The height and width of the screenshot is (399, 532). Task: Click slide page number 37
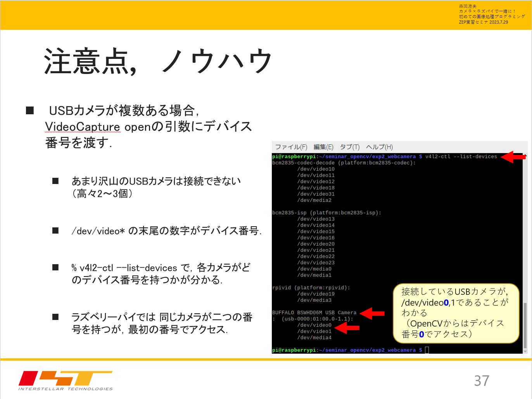(481, 381)
